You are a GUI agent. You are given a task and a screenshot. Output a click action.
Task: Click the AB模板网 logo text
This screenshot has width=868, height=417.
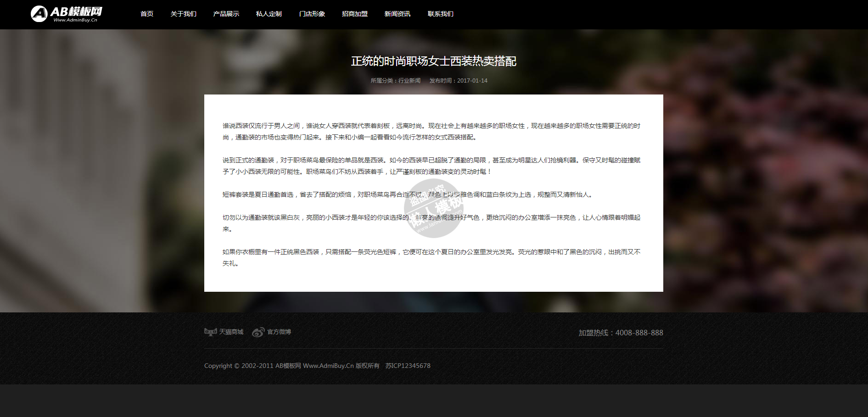coord(76,12)
